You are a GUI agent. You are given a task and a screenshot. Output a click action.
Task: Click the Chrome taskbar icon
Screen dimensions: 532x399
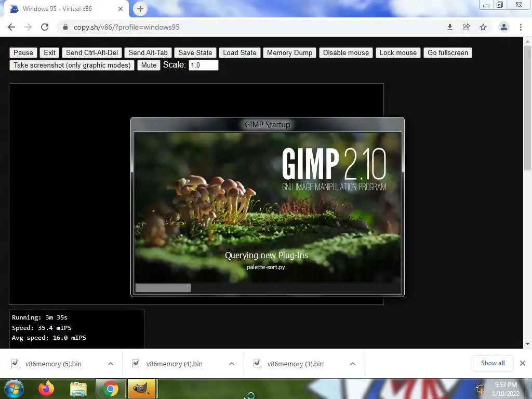[x=110, y=389]
